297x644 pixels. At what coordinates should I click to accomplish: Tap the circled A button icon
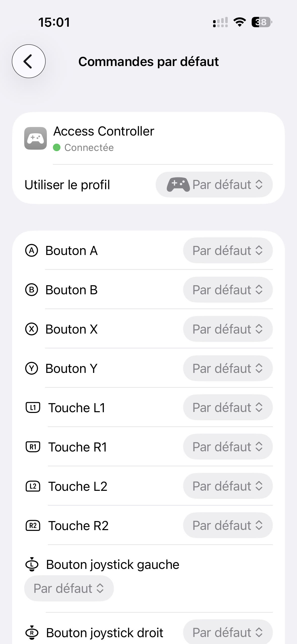[32, 251]
